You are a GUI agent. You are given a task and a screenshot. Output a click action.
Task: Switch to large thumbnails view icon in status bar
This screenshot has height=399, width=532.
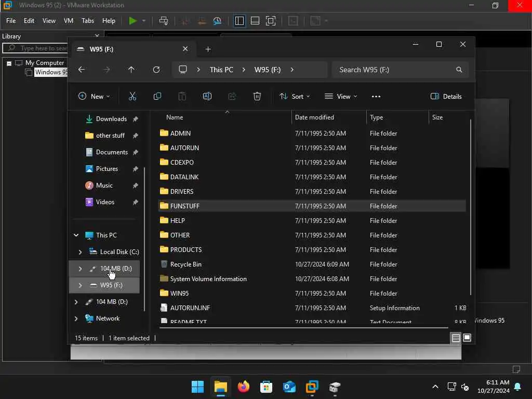[467, 338]
